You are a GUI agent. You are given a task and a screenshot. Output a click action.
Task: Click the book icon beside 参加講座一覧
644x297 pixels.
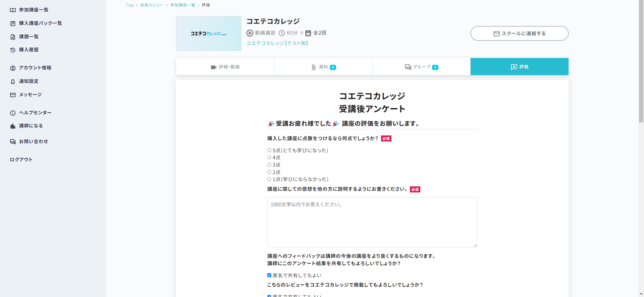(13, 10)
